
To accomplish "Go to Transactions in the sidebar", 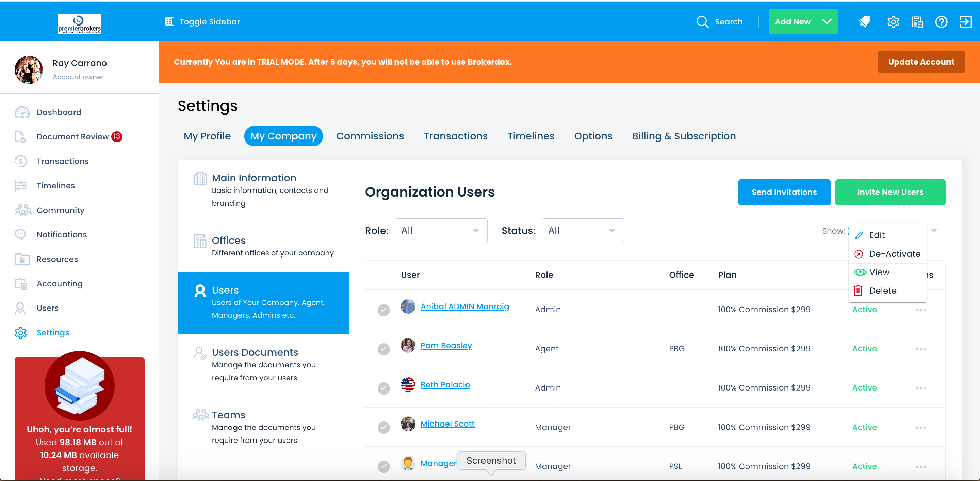I will (62, 161).
